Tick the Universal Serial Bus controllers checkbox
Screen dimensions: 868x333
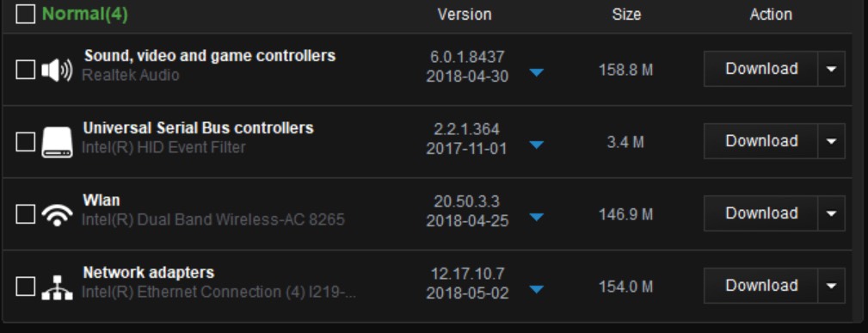[x=26, y=141]
